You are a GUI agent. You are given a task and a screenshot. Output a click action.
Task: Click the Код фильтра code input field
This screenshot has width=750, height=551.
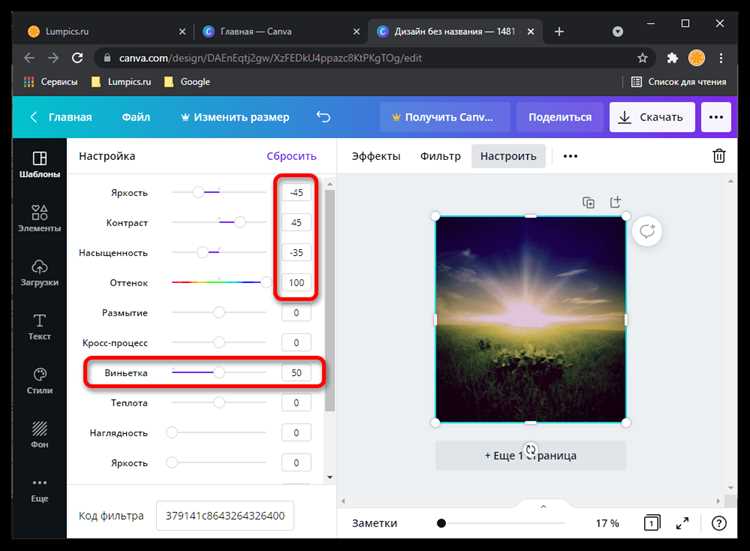225,516
